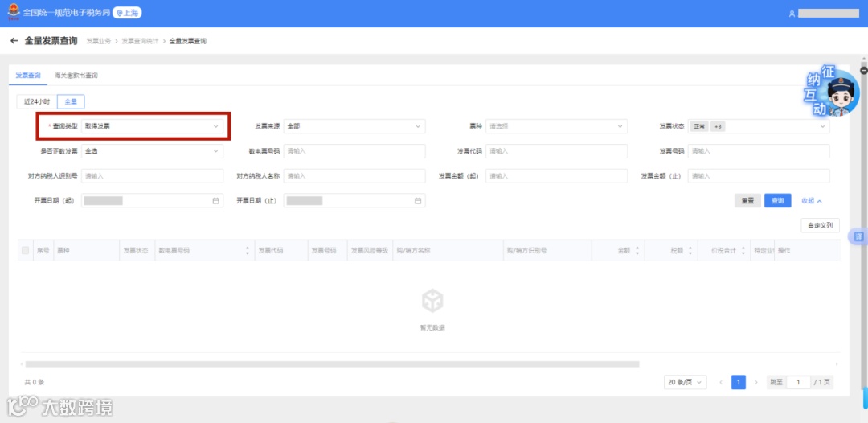
Task: Click the 跳至 page number input
Action: 798,383
